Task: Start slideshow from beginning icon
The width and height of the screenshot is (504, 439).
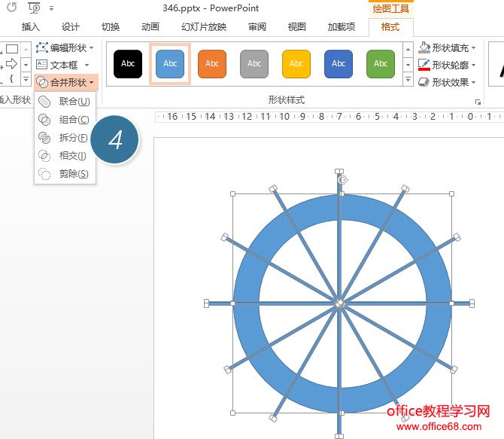Action: point(34,8)
